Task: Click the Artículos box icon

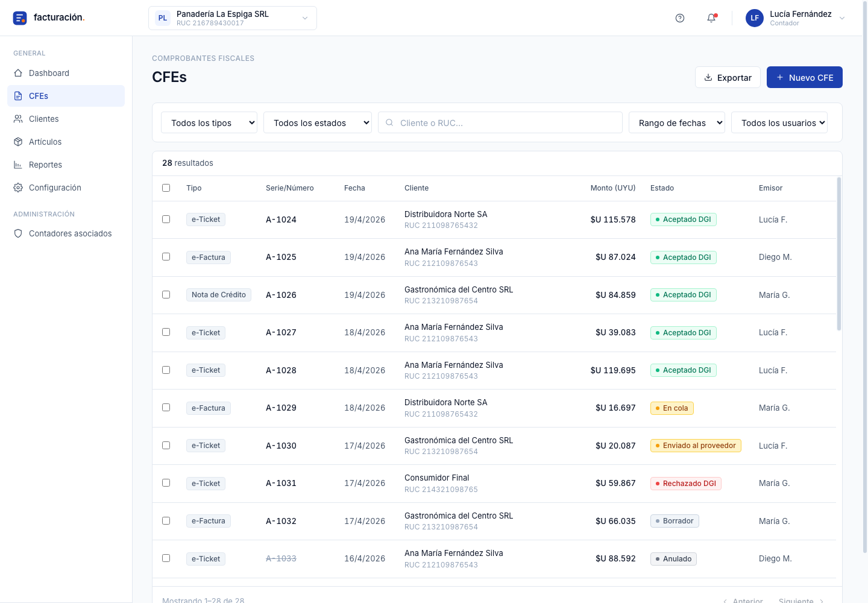Action: pos(18,142)
